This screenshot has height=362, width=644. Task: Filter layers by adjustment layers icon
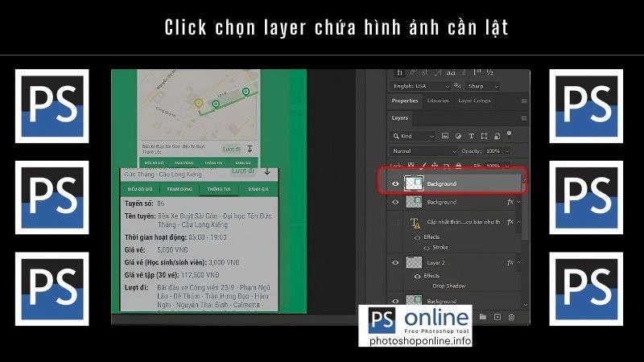point(458,136)
